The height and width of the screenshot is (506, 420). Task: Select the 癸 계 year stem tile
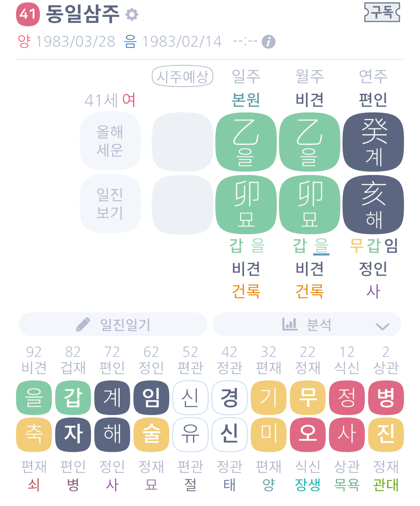373,142
